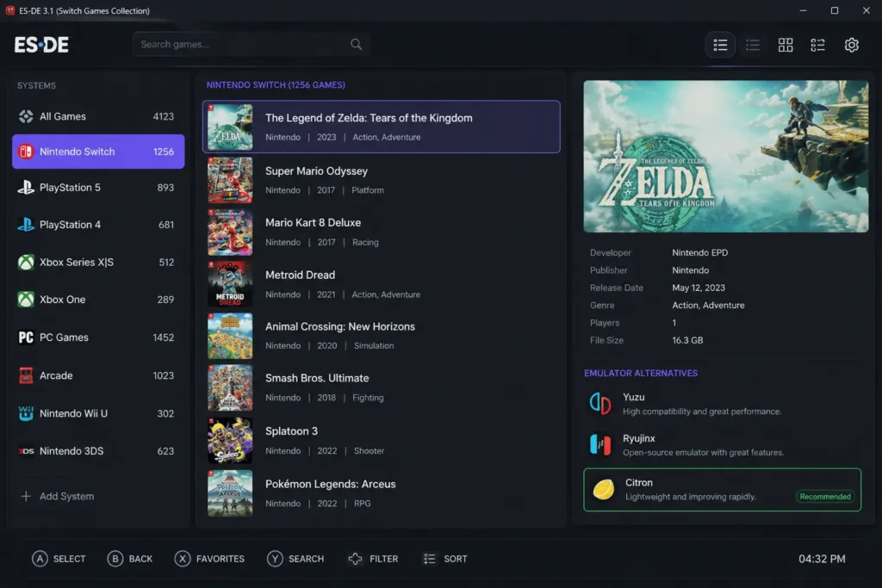Select Xbox One system entry
The image size is (882, 588).
tap(98, 299)
